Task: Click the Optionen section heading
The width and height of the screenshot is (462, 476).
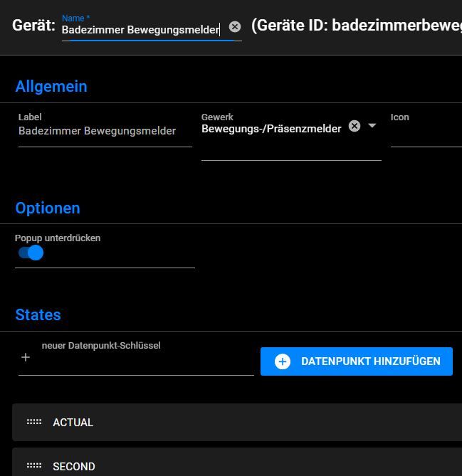Action: (x=48, y=208)
